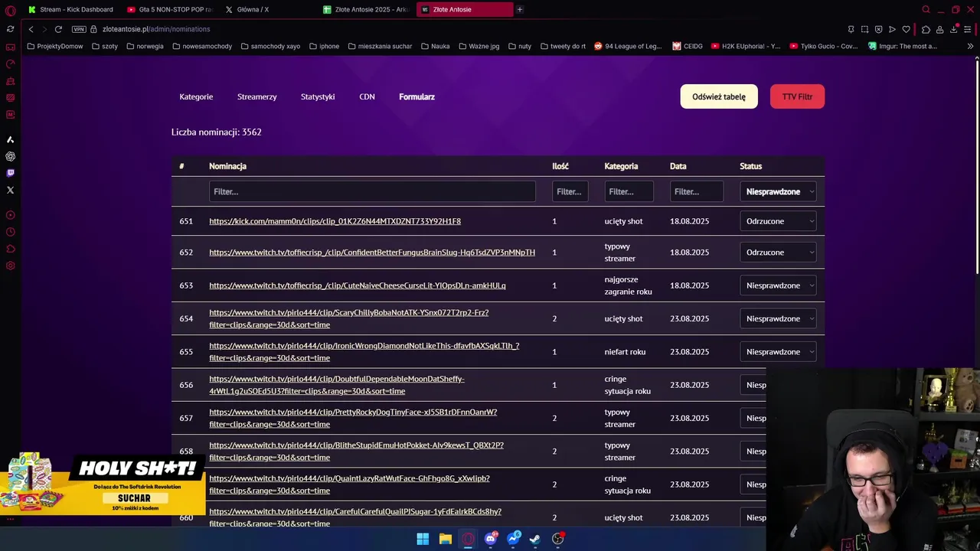980x551 pixels.
Task: Open the ProjektyDomow bookmark folder
Action: click(x=54, y=46)
